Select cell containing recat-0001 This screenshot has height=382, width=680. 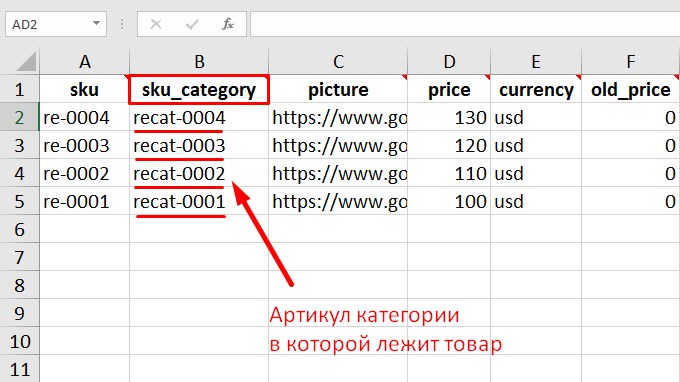[199, 201]
